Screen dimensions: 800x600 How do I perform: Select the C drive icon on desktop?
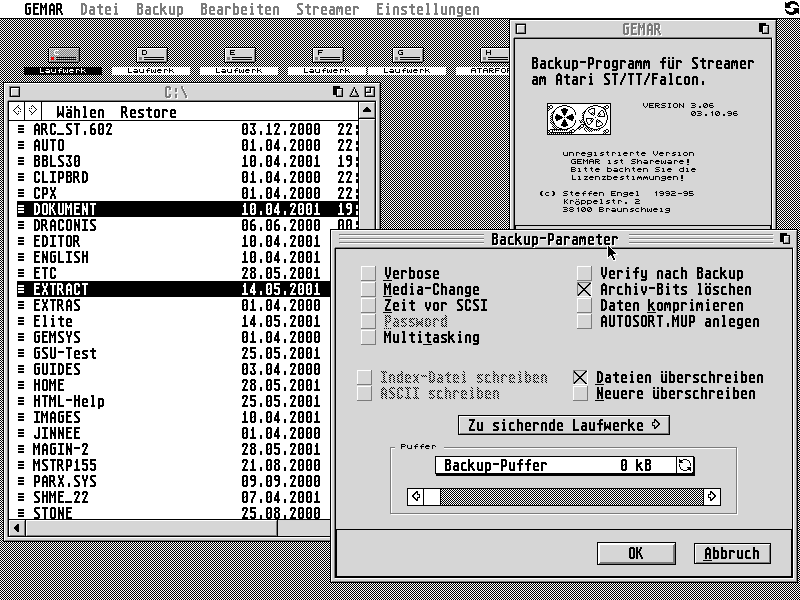pyautogui.click(x=62, y=54)
